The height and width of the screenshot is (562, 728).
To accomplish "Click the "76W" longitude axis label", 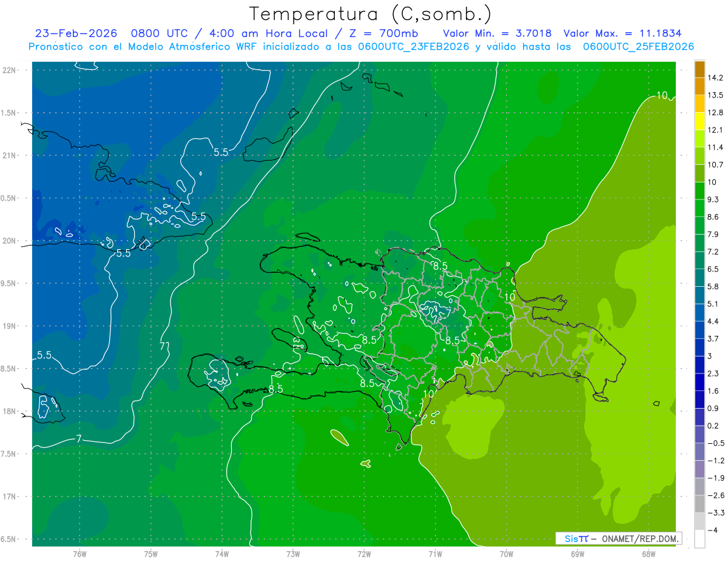I will (x=79, y=554).
